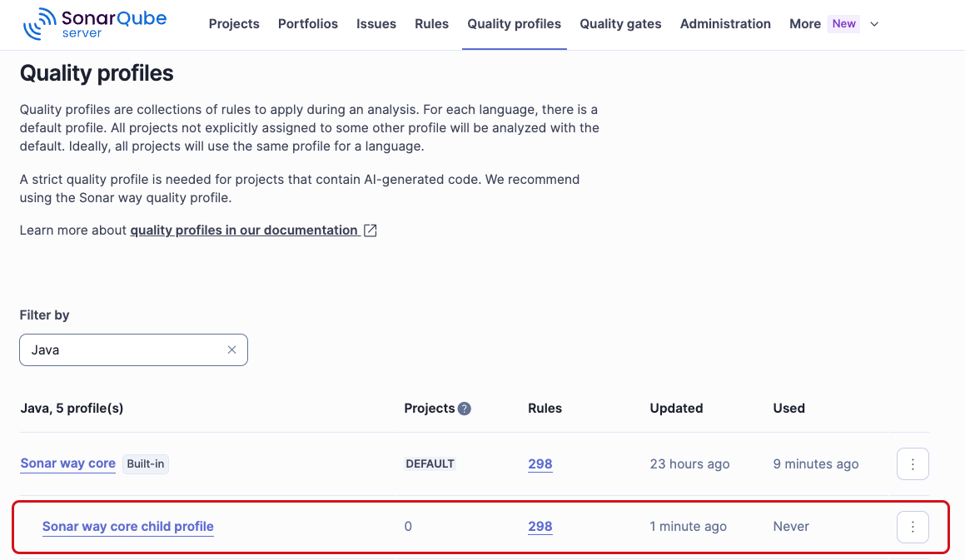
Task: Navigate to Rules
Action: point(431,24)
